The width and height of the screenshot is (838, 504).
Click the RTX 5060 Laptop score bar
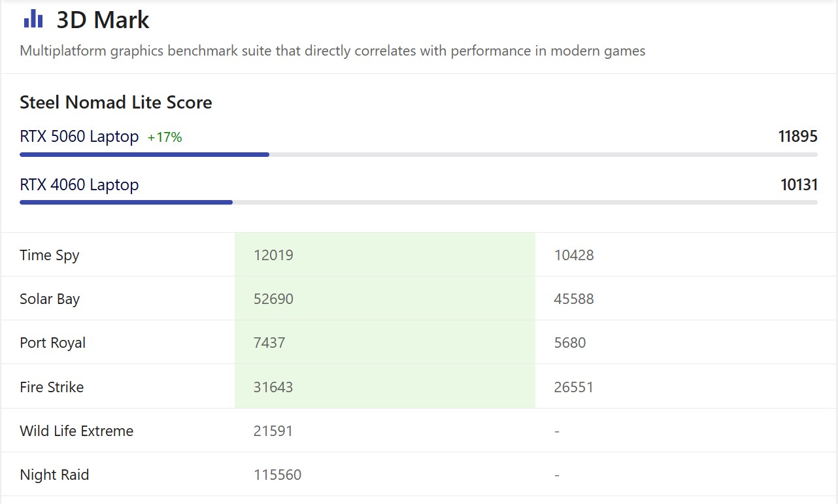tap(418, 155)
